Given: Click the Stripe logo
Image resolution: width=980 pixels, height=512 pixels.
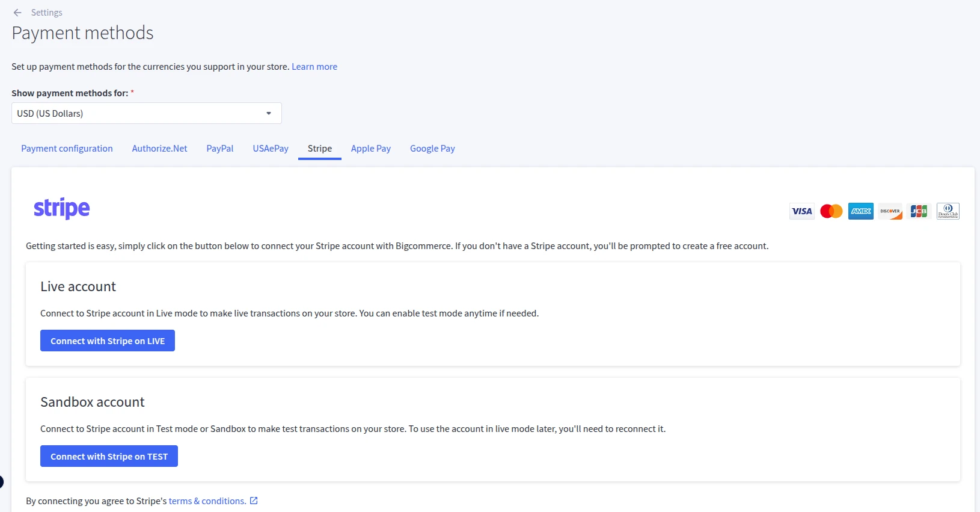Looking at the screenshot, I should click(x=62, y=208).
